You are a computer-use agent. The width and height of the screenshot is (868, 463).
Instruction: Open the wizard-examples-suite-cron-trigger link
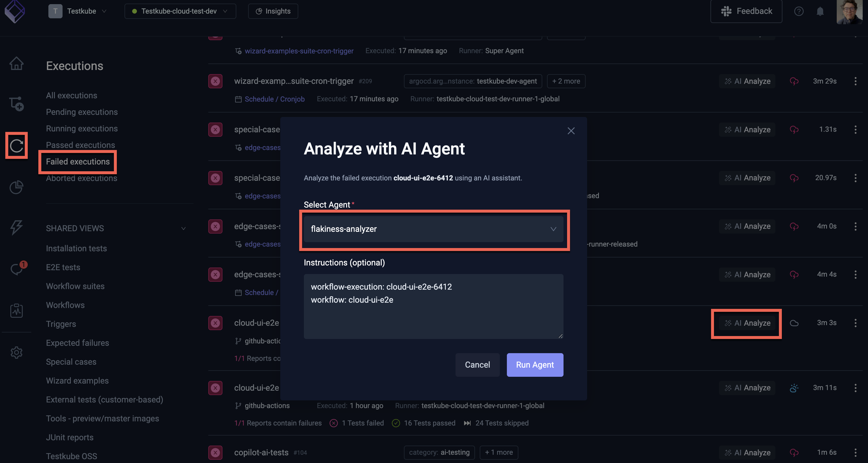pos(299,51)
